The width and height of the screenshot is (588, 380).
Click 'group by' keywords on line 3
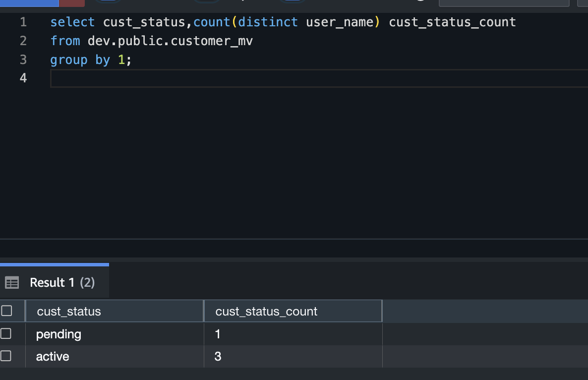(80, 60)
